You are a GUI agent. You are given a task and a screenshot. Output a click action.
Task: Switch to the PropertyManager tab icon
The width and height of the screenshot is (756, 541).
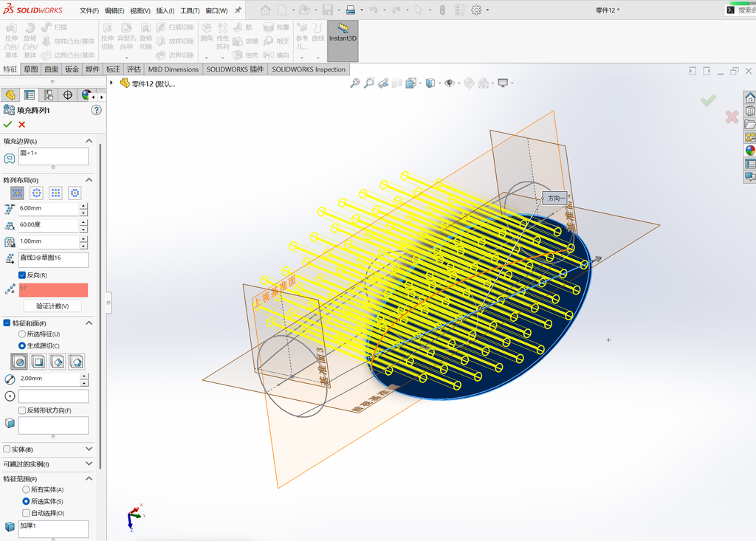point(30,95)
